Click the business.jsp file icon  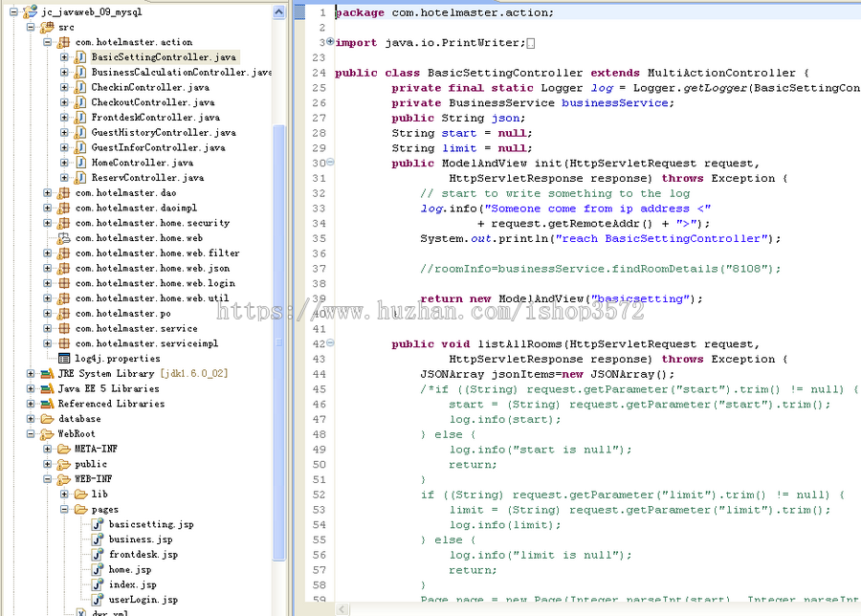[x=98, y=539]
